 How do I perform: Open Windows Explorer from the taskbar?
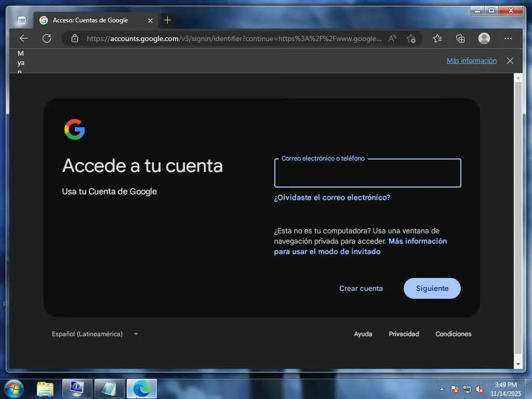pos(45,389)
